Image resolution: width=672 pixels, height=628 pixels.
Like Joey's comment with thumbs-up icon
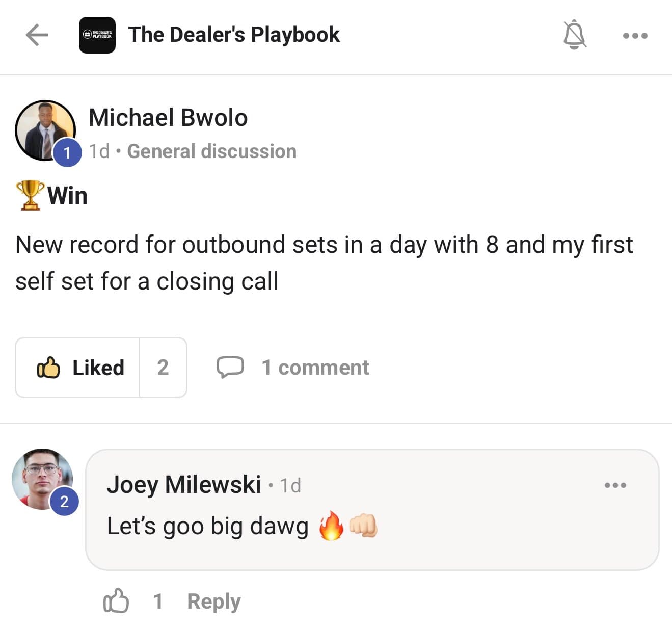pos(116,601)
